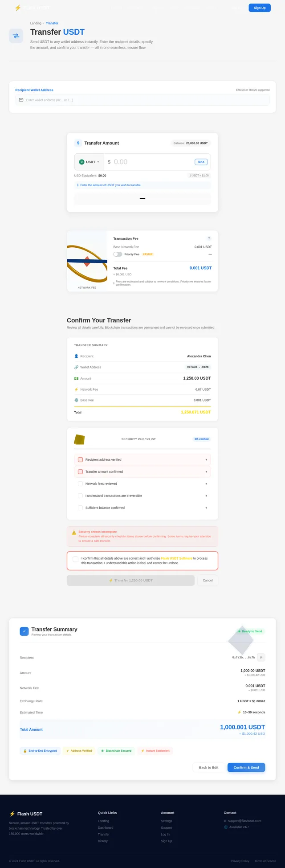Screen dimensions: 285x868
Task: Open the Transaction Fee help question icon
Action: (209, 238)
